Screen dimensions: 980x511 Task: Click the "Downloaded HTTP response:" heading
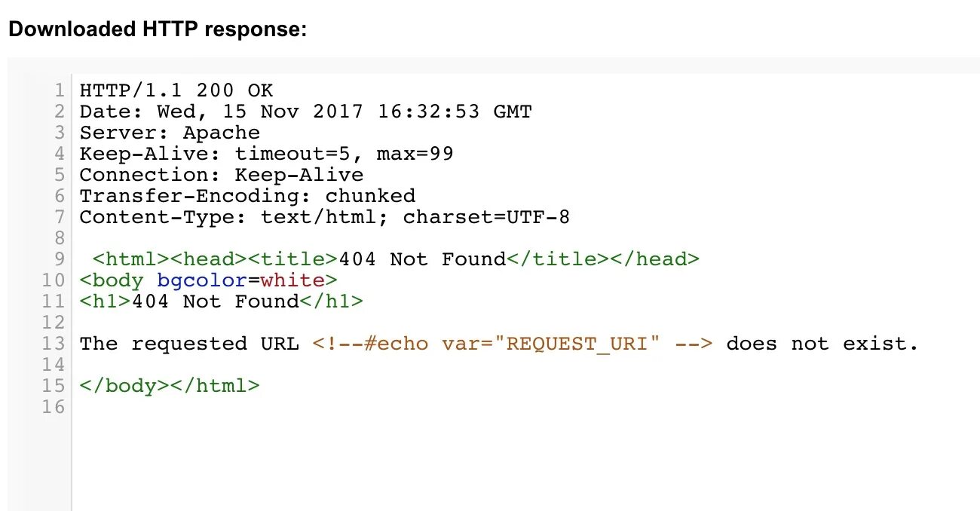click(x=158, y=29)
